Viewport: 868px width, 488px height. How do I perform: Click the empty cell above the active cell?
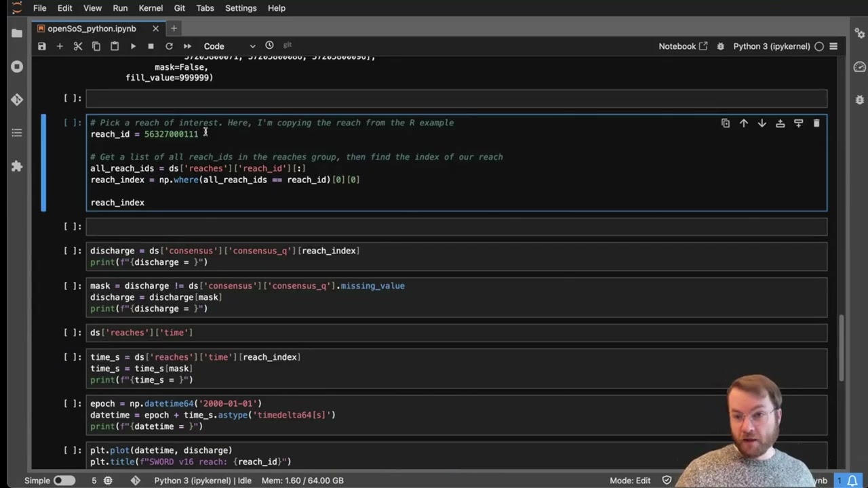(x=456, y=99)
